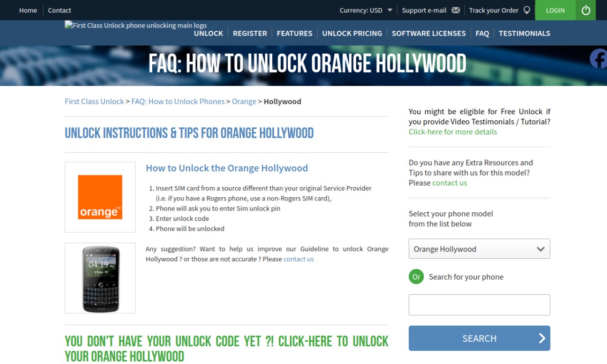
Task: Click the First Class Unlock main logo
Action: click(136, 26)
